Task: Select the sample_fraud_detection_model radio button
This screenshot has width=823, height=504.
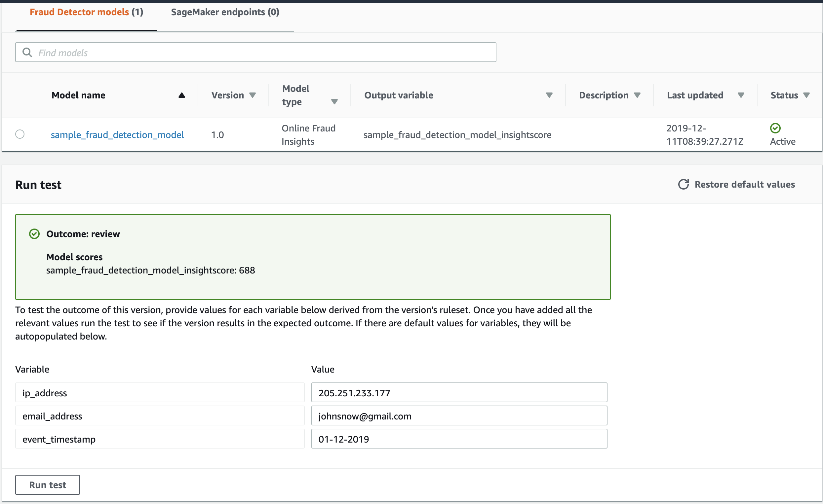Action: click(20, 134)
